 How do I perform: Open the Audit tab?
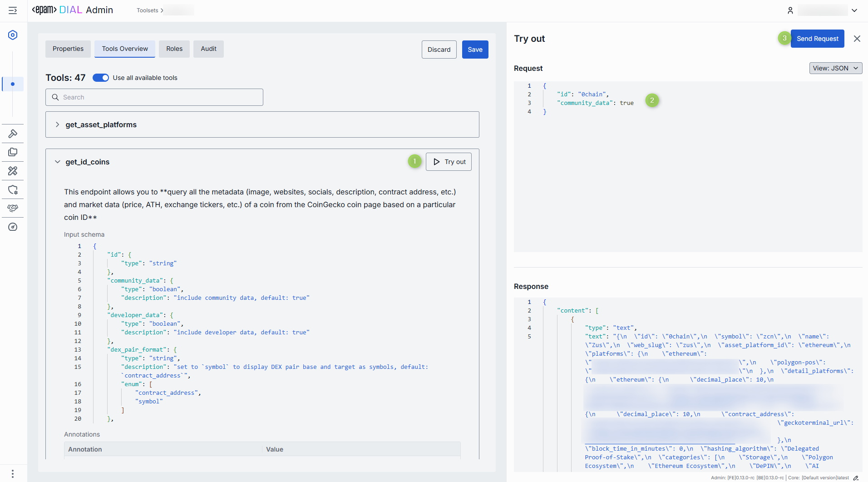208,49
